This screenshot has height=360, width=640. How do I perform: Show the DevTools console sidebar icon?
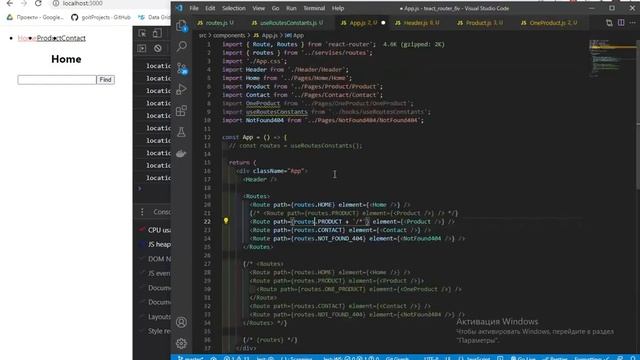tap(142, 49)
